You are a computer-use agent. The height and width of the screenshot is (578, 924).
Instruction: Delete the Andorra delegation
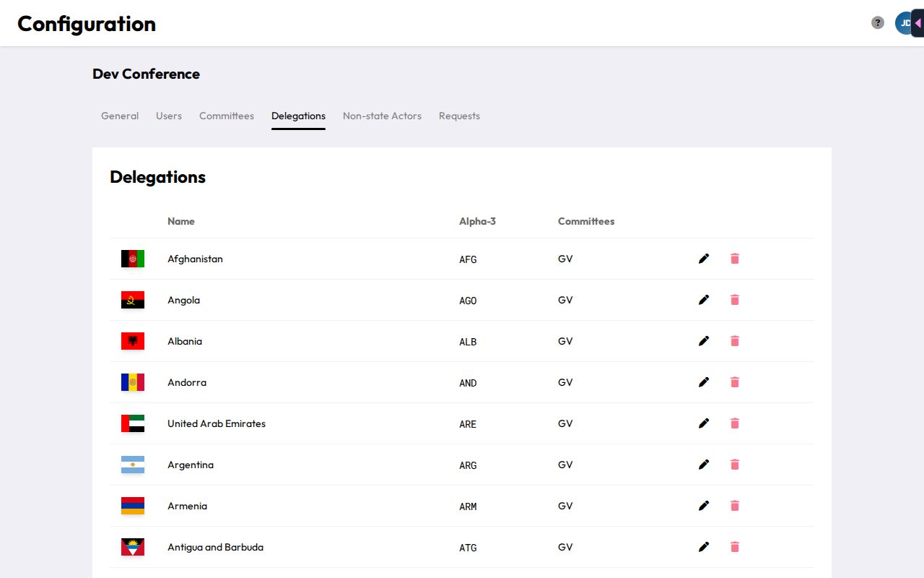click(x=735, y=382)
